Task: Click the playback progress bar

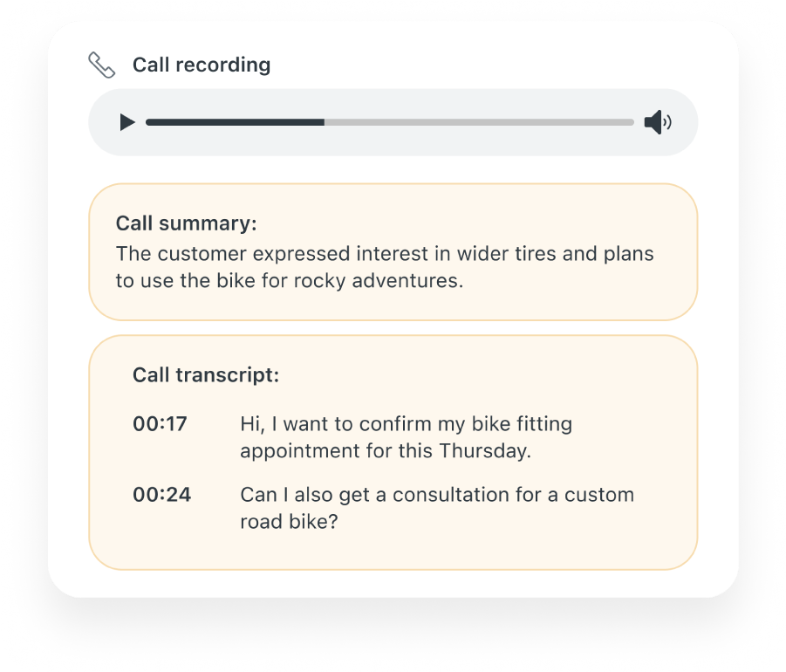Action: pos(390,122)
